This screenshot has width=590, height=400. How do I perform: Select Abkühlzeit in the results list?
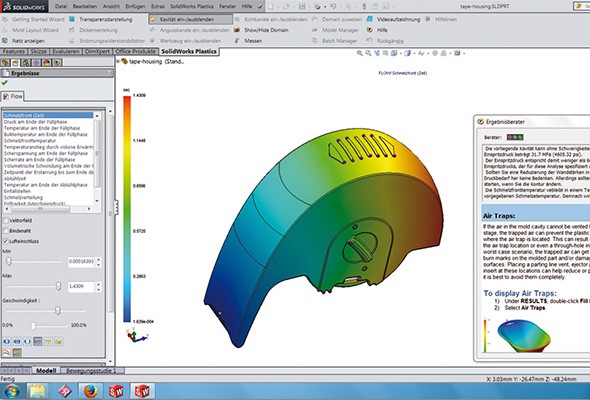pos(15,178)
